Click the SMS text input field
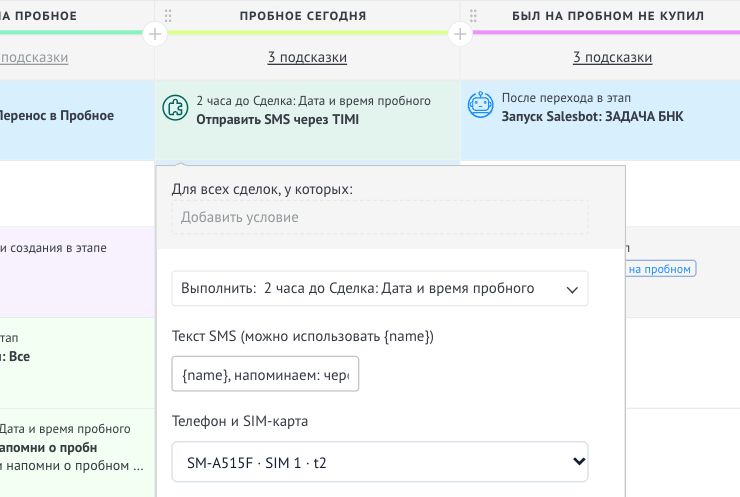This screenshot has height=497, width=740. coord(265,374)
